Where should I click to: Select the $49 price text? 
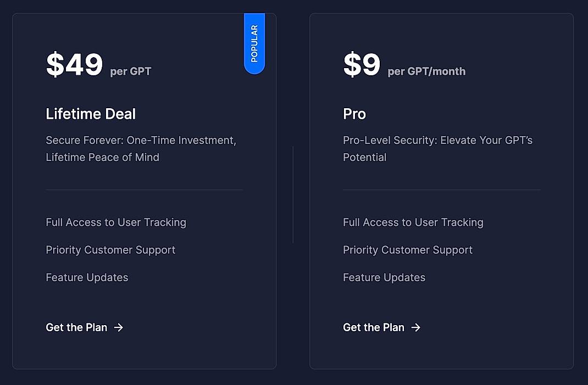coord(74,63)
